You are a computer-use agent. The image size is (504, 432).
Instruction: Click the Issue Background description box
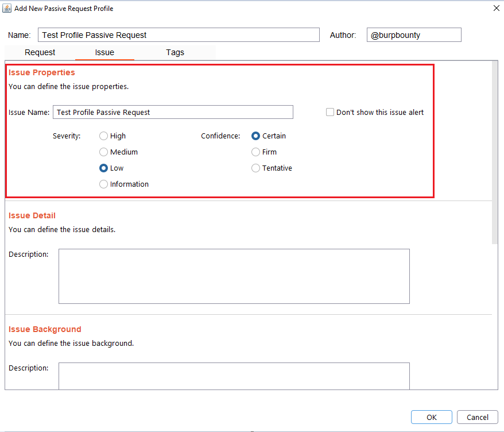234,376
